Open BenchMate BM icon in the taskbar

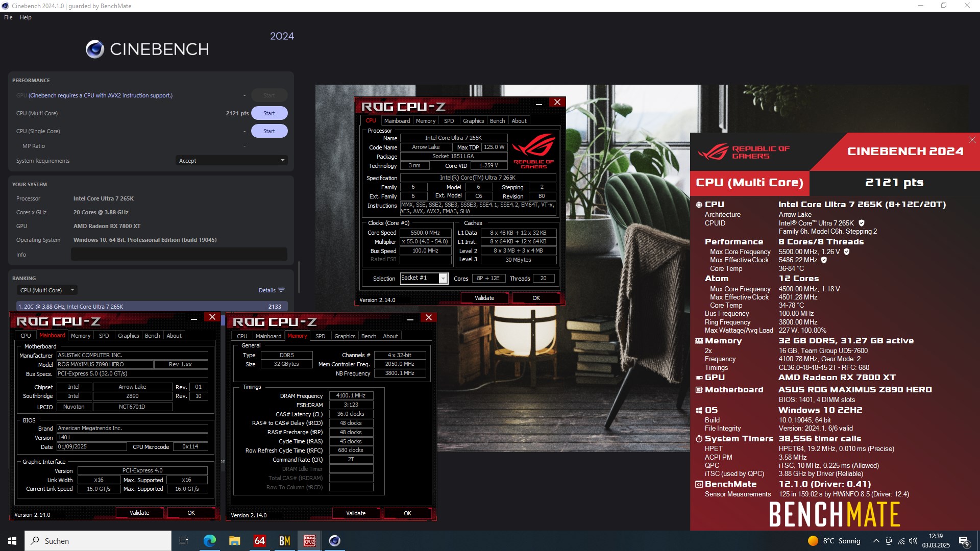point(284,541)
